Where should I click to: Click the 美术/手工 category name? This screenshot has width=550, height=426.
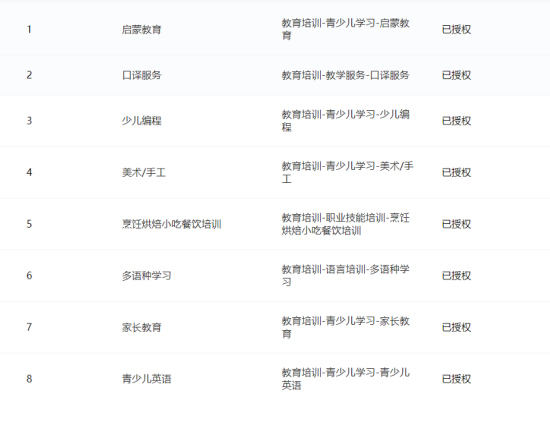143,172
